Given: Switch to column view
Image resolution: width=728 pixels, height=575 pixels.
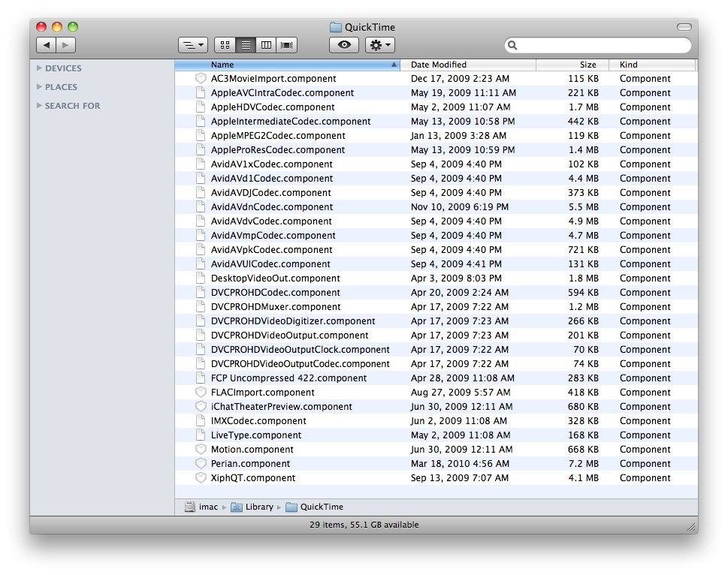Looking at the screenshot, I should coord(266,45).
